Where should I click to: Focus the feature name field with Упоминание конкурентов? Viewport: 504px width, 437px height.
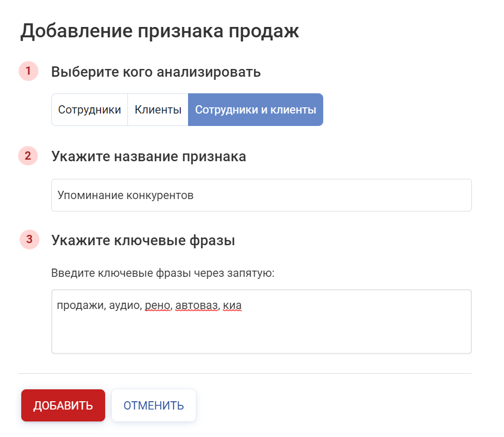(x=261, y=195)
